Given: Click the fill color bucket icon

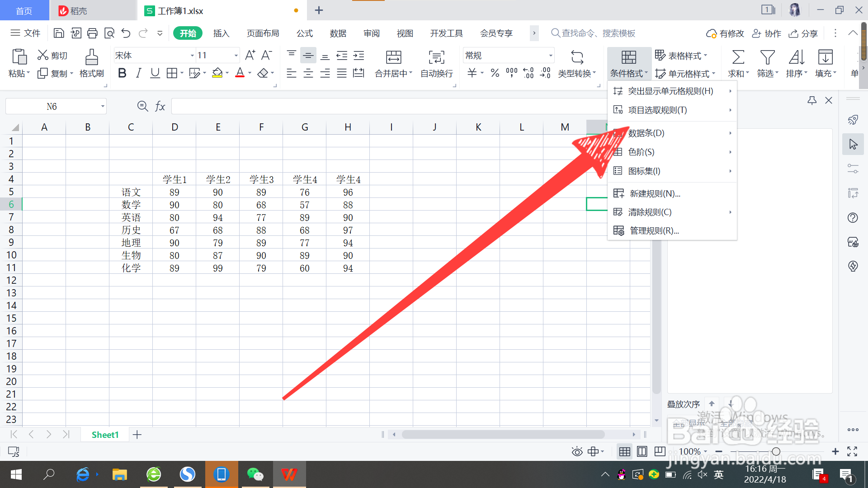Looking at the screenshot, I should 217,73.
